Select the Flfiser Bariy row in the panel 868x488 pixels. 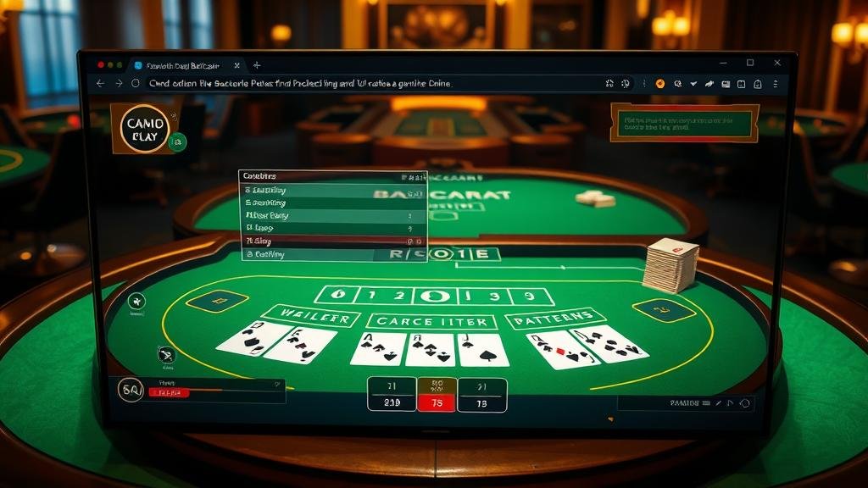pos(334,215)
